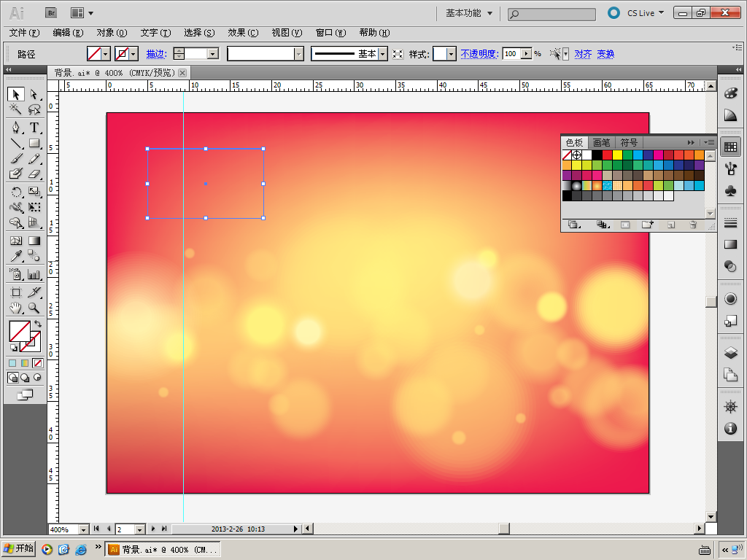This screenshot has height=560, width=747.
Task: Pick the Free Transform tool
Action: 34,207
